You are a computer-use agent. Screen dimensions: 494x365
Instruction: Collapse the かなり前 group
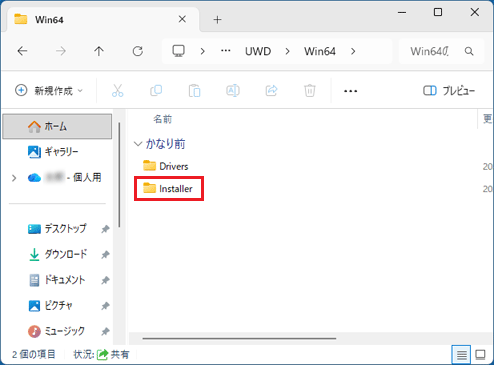tap(137, 144)
